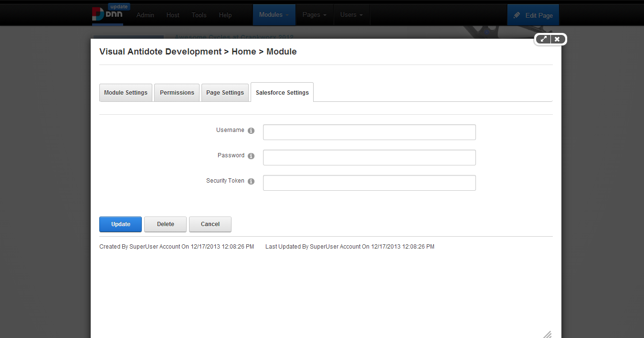Click the resize grip in the dialog corner

(x=547, y=334)
